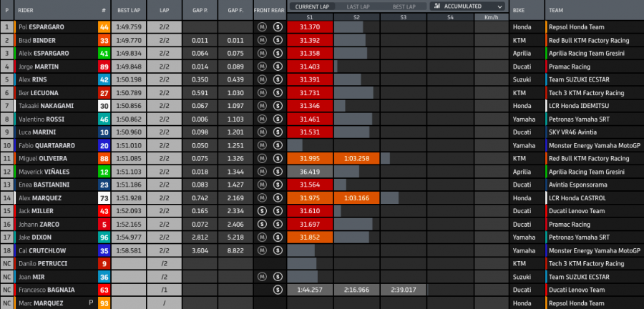Switch to the CURRENT LAP tab
Image resolution: width=644 pixels, height=309 pixels.
[x=309, y=6]
